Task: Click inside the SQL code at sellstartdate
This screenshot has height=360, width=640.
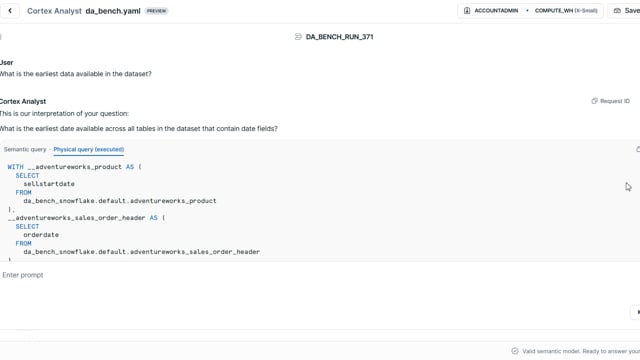Action: coord(49,184)
